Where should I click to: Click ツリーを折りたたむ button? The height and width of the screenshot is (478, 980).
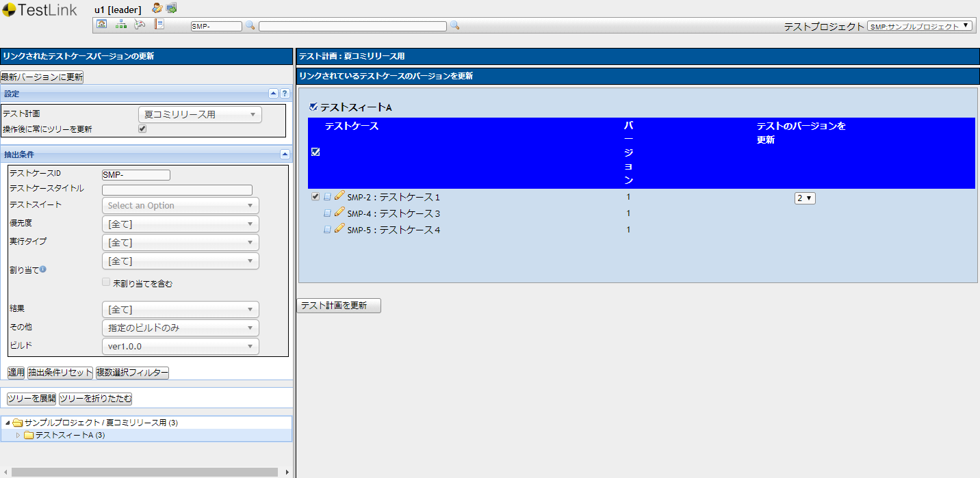(95, 399)
